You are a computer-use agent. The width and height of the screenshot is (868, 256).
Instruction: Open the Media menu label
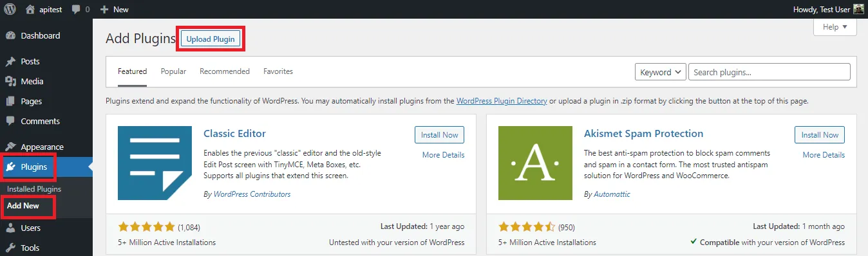pos(32,82)
